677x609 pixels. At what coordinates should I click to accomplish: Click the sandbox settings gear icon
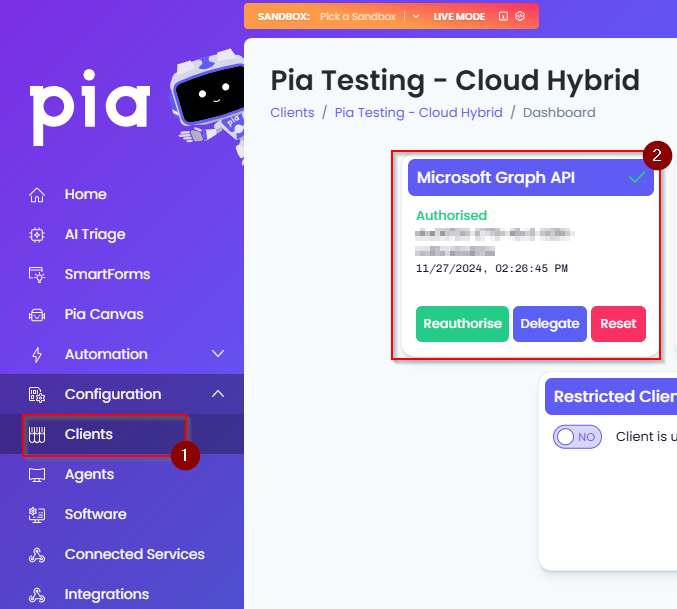pos(520,16)
